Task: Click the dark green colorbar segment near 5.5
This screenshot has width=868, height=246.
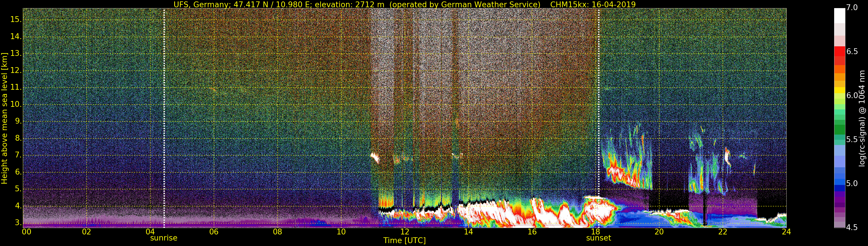Action: click(x=839, y=130)
